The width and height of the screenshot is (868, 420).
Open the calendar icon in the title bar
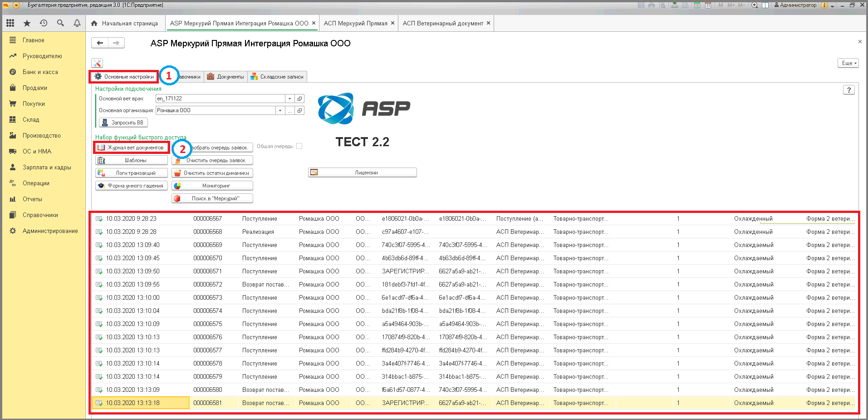pyautogui.click(x=708, y=5)
